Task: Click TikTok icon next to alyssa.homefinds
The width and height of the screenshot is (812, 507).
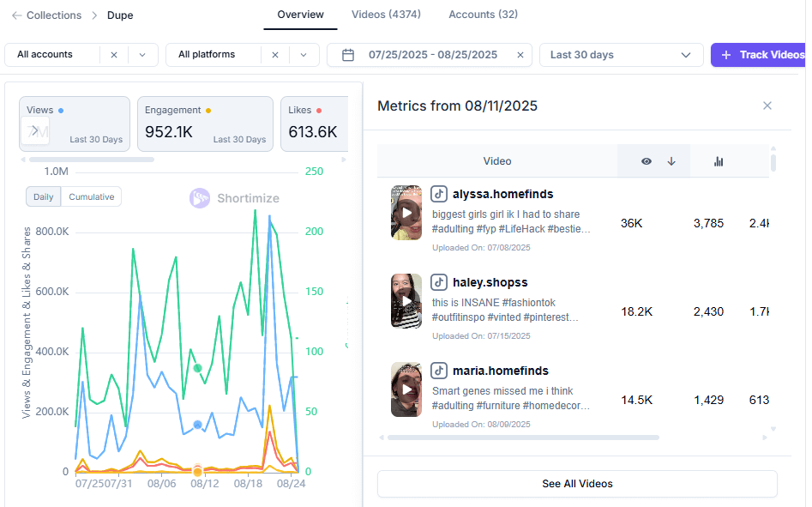Action: click(x=439, y=194)
